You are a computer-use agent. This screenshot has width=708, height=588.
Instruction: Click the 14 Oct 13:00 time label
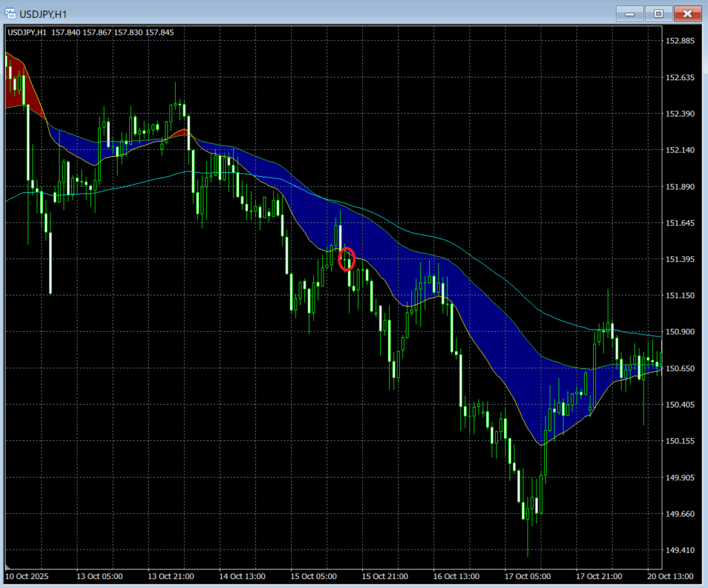click(x=242, y=576)
